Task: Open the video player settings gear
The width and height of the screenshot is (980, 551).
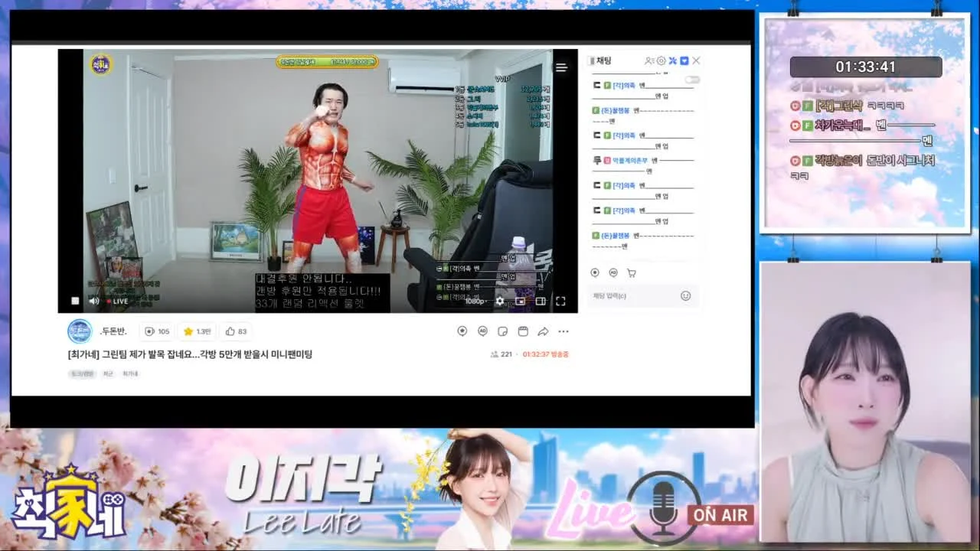Action: click(x=500, y=301)
